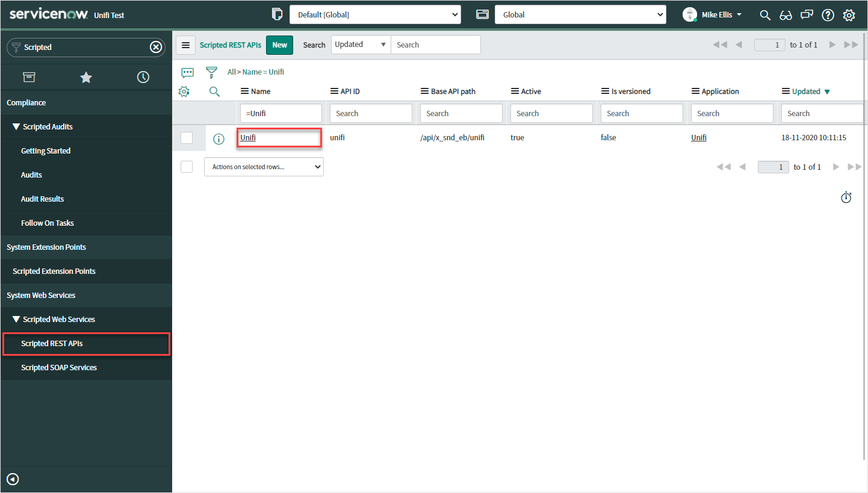Image resolution: width=868 pixels, height=493 pixels.
Task: Select the Unifi row checkbox
Action: 187,138
